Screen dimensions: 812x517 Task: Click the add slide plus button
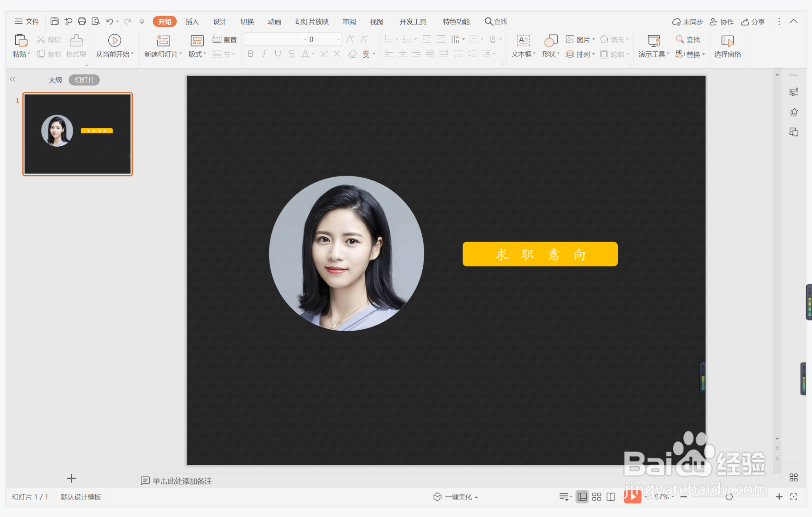click(71, 478)
